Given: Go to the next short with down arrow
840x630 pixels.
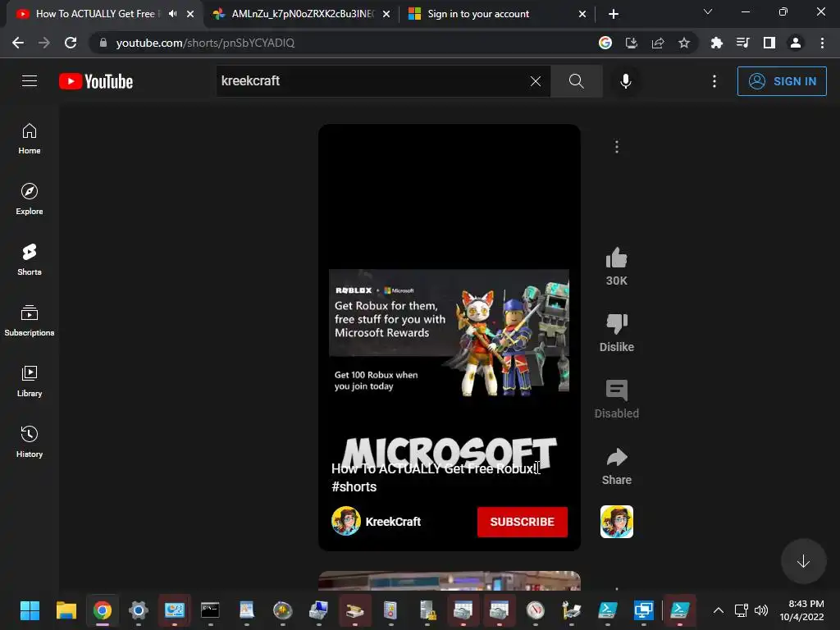Looking at the screenshot, I should tap(803, 561).
